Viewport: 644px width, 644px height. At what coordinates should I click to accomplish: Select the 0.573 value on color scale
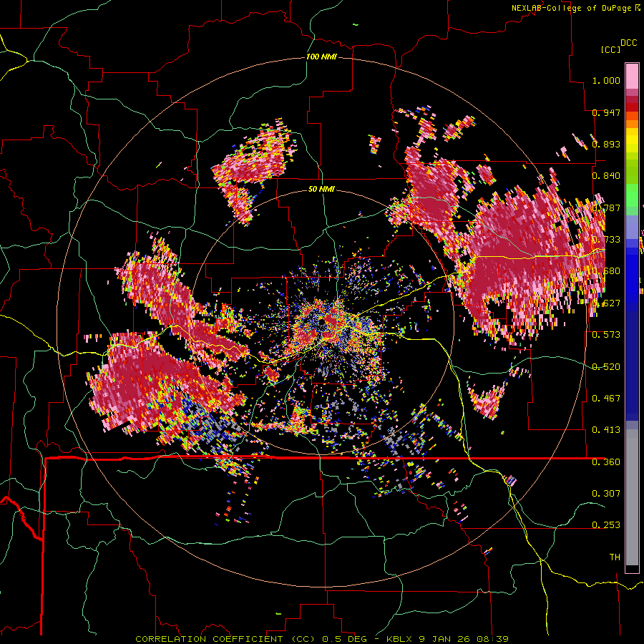coord(606,334)
